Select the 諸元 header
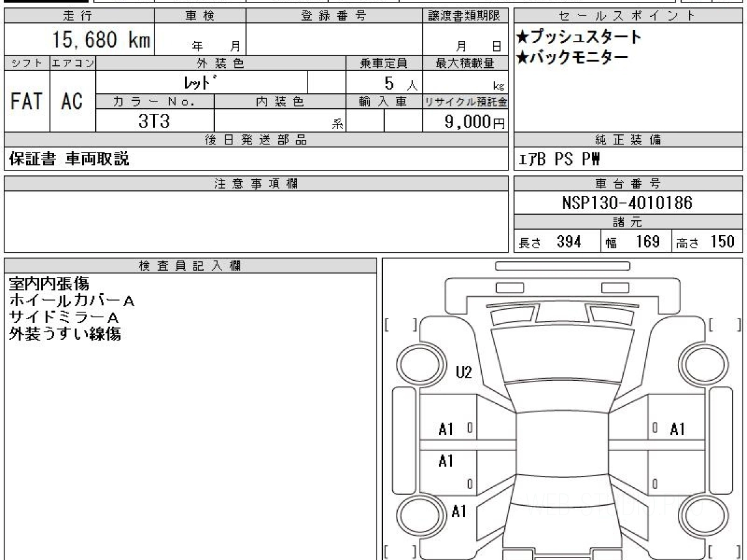747x560 pixels. [x=628, y=222]
